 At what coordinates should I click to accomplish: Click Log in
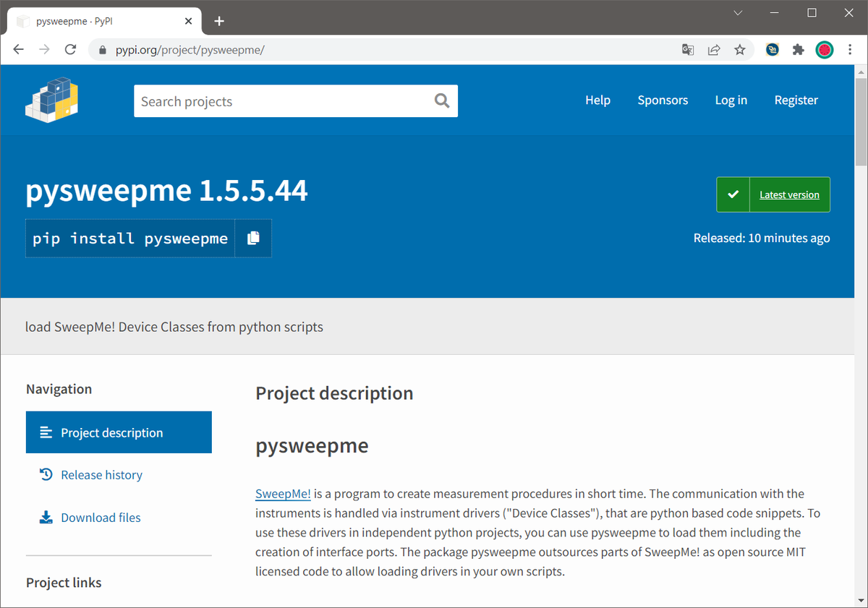click(731, 100)
